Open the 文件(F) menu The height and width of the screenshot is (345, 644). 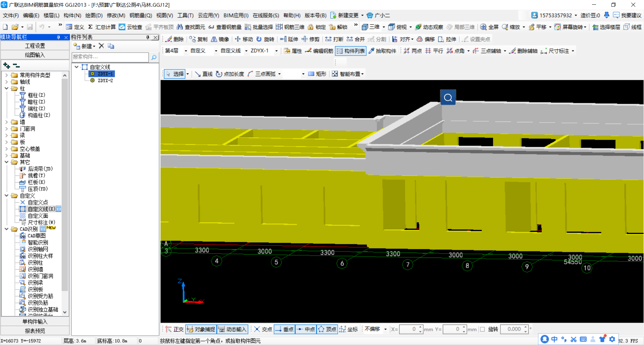11,15
